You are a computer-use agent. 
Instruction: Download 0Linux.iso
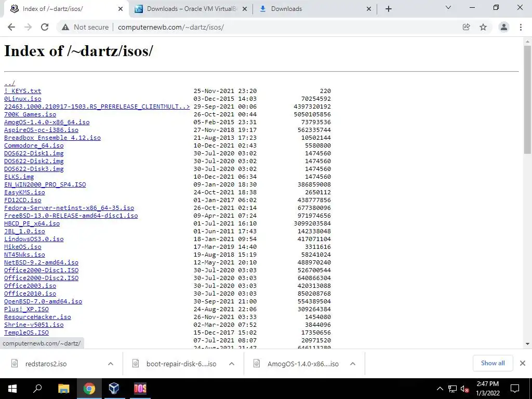[x=23, y=99]
